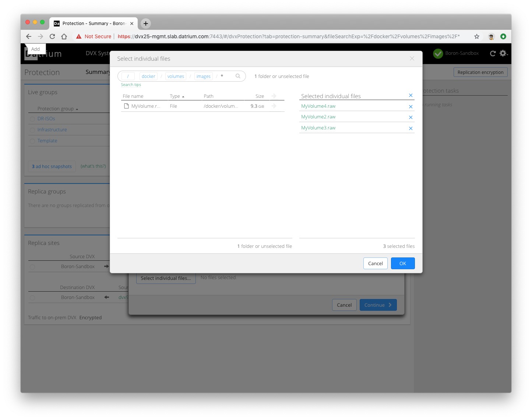Remove MyVolume4.raw from selected files
Viewport: 532px width, 420px height.
411,107
